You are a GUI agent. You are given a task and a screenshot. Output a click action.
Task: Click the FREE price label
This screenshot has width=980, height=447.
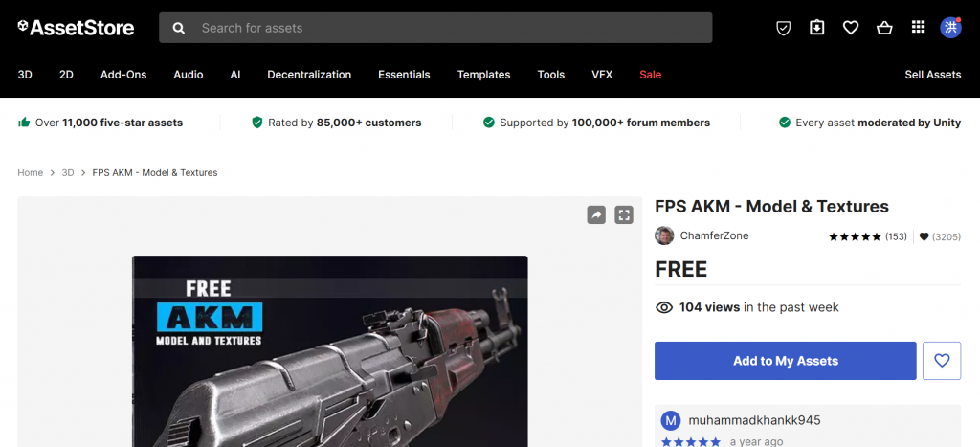[681, 270]
